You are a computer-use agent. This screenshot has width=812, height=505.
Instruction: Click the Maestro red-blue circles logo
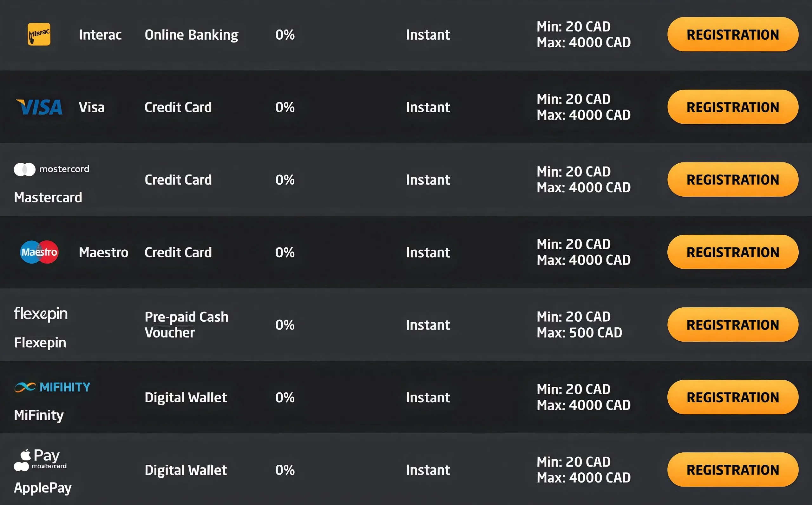[x=39, y=252]
